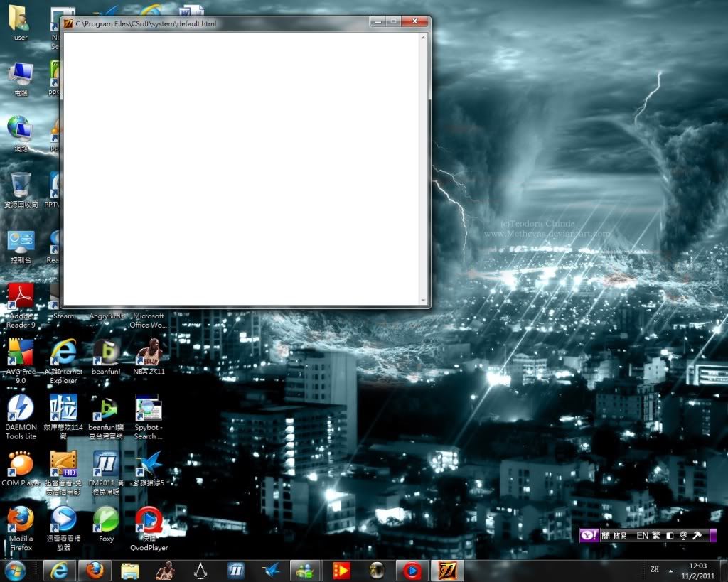The height and width of the screenshot is (582, 728).
Task: Open GOM Player desktop shortcut
Action: (21, 465)
